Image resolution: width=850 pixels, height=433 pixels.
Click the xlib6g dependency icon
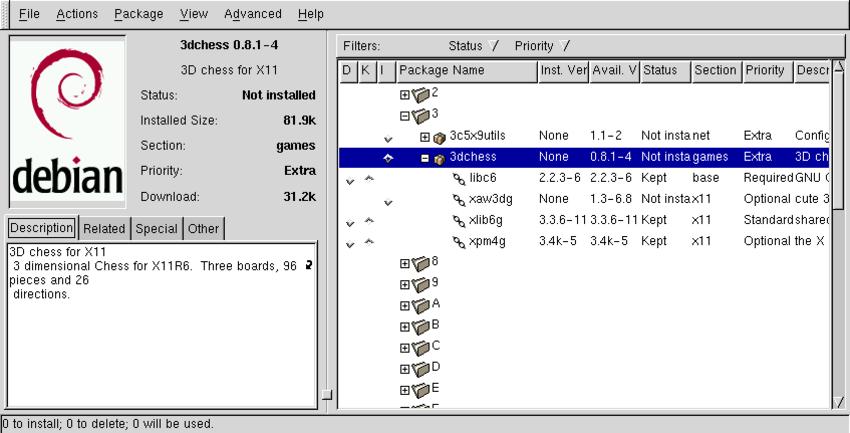point(459,220)
